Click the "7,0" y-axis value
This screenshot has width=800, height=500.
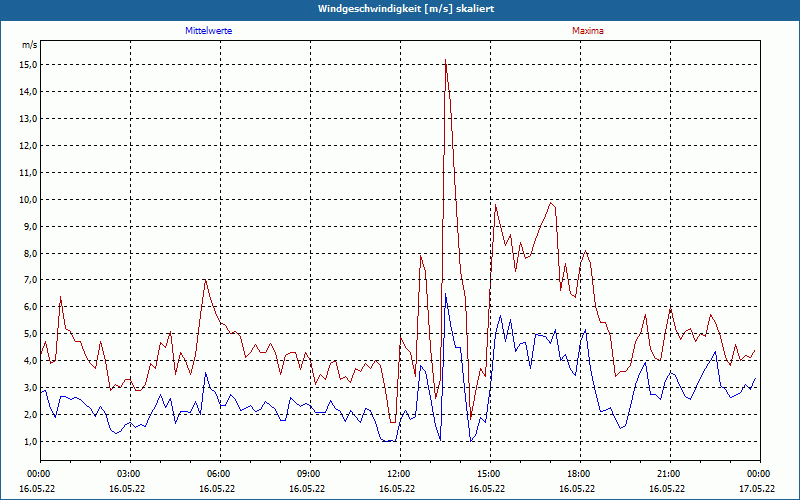point(30,280)
